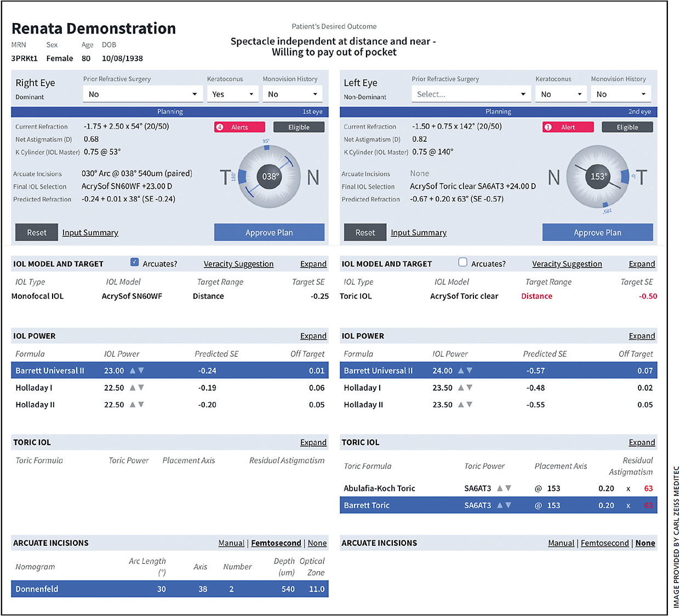Click Monofocal IOL type value
This screenshot has height=616, width=680.
(x=37, y=296)
